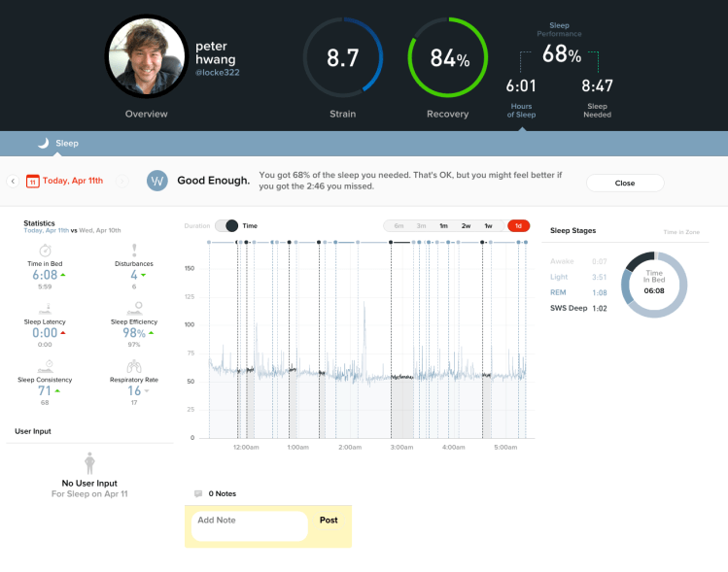The image size is (728, 572).
Task: Click the Sleep Efficiency icon
Action: coord(135,309)
